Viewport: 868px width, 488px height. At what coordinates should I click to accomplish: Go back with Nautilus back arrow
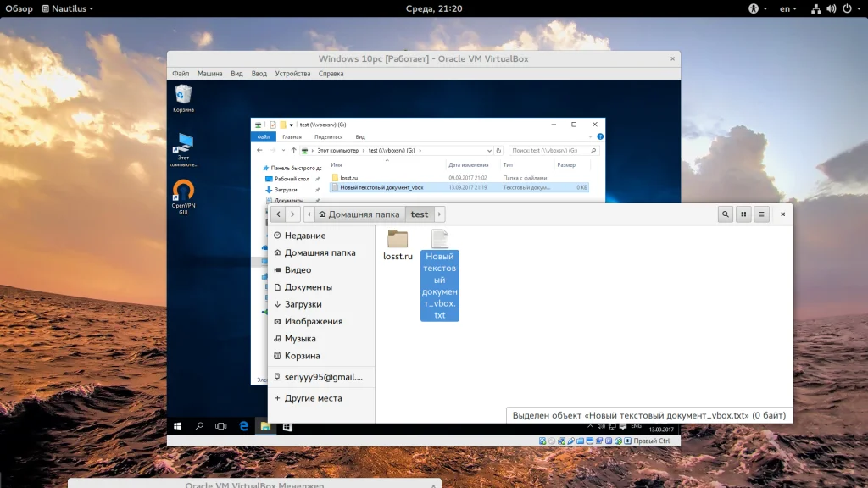(x=278, y=214)
